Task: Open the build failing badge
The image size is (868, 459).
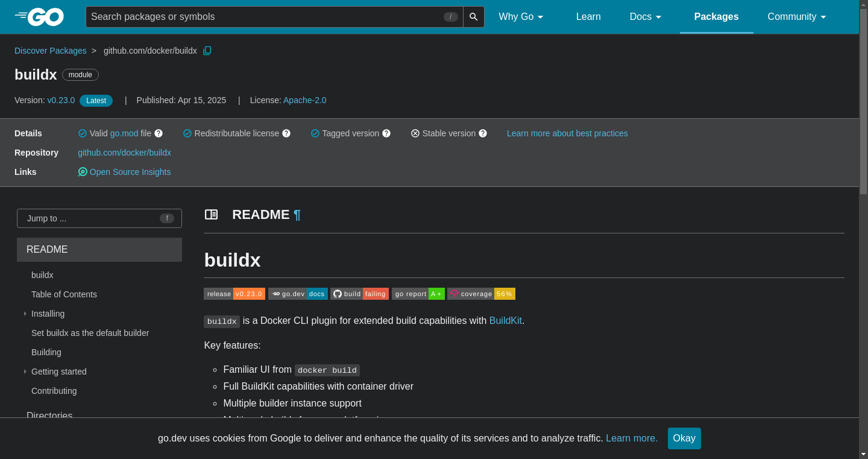Action: (x=359, y=294)
